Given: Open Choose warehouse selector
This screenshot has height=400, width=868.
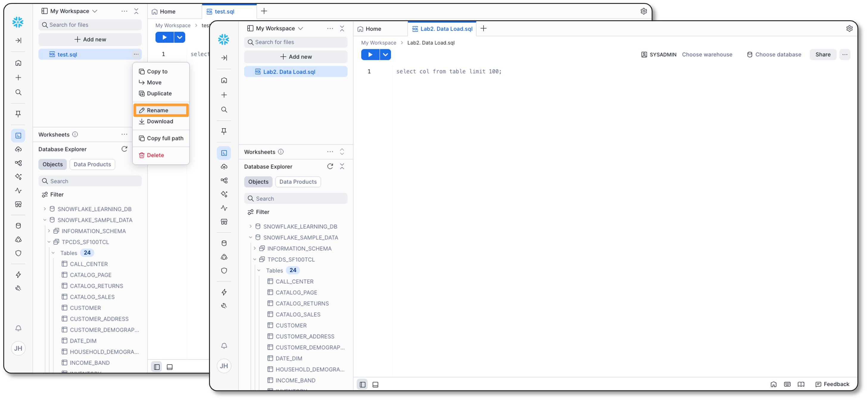Looking at the screenshot, I should point(707,55).
